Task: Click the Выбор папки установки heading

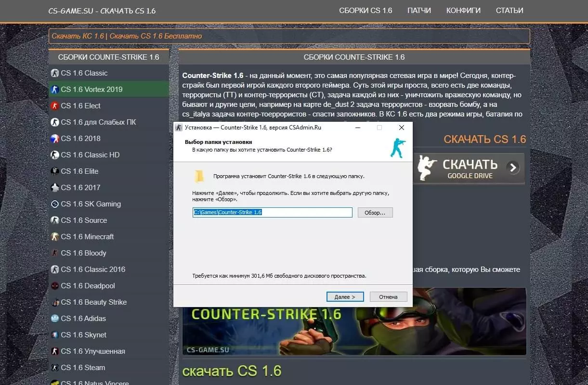Action: (218, 142)
